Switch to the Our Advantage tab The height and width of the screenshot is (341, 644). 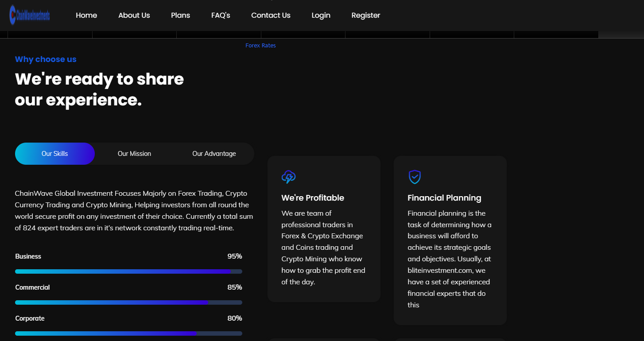[214, 154]
